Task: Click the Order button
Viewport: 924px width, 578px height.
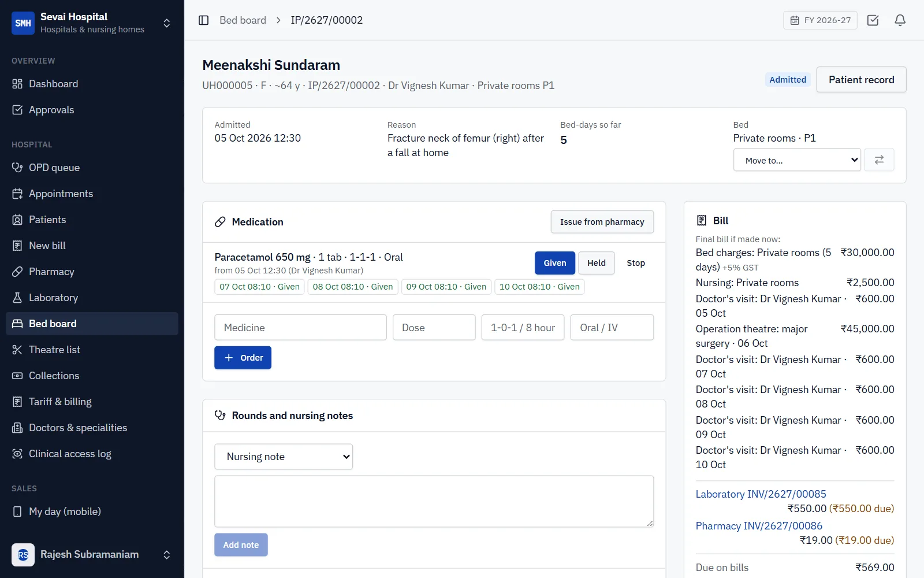Action: (243, 358)
